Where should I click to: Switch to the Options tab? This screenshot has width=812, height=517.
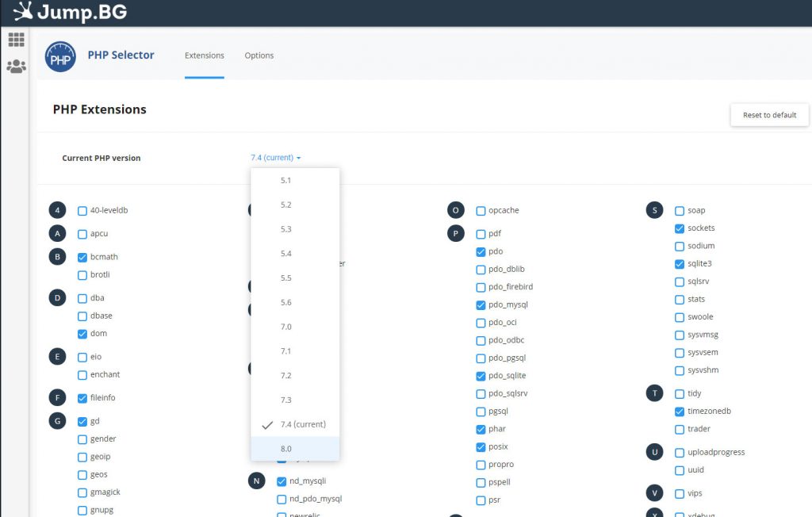click(x=259, y=56)
